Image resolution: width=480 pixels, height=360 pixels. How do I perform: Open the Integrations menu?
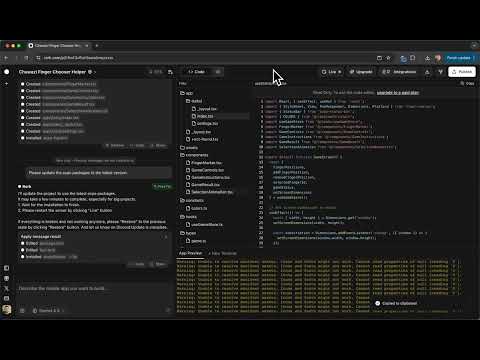point(400,72)
